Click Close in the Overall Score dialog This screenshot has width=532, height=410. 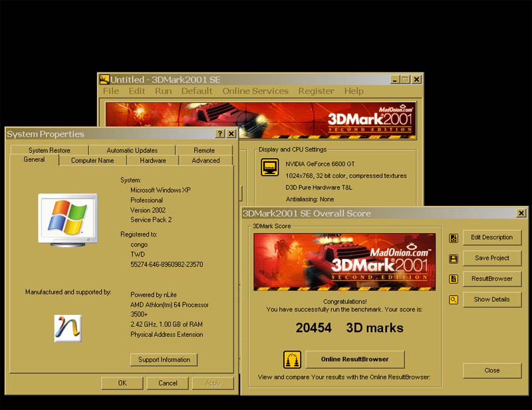[492, 371]
